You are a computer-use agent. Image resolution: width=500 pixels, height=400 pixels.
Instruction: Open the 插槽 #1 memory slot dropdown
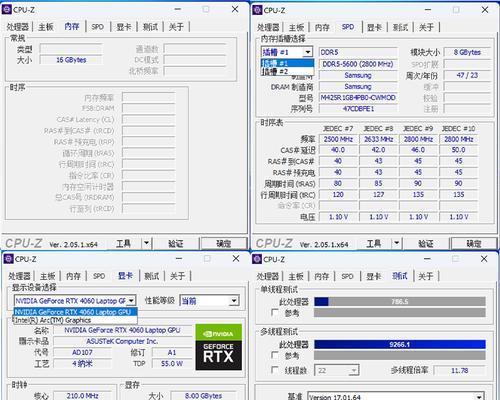pyautogui.click(x=308, y=52)
